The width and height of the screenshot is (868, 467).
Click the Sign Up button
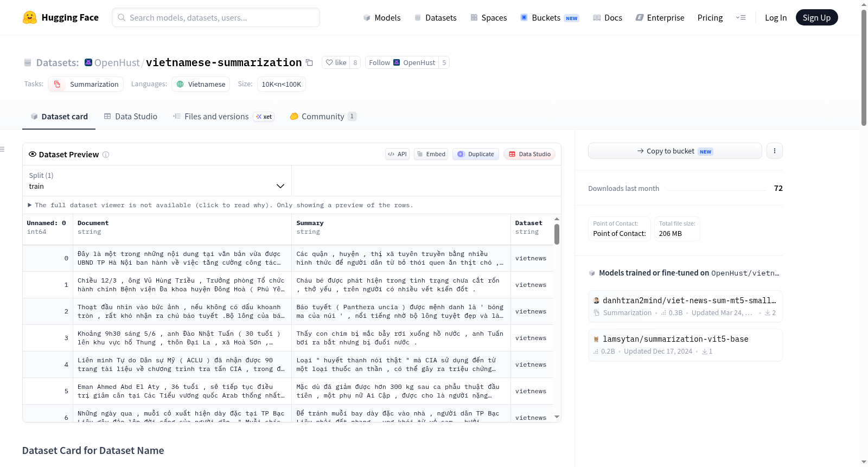(816, 17)
